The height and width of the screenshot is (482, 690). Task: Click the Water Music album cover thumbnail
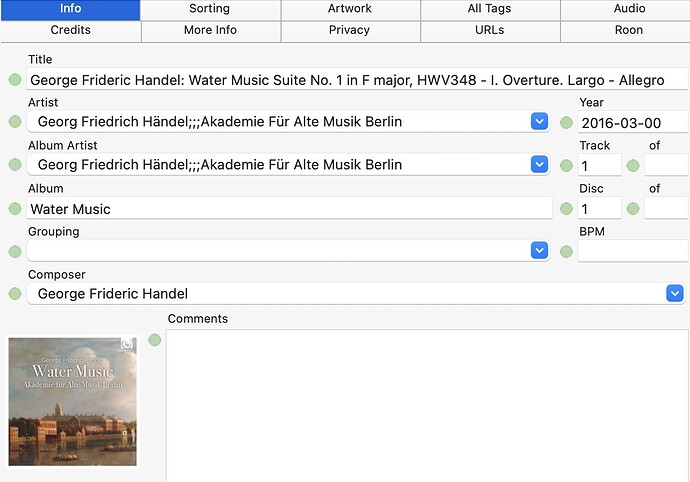(72, 401)
